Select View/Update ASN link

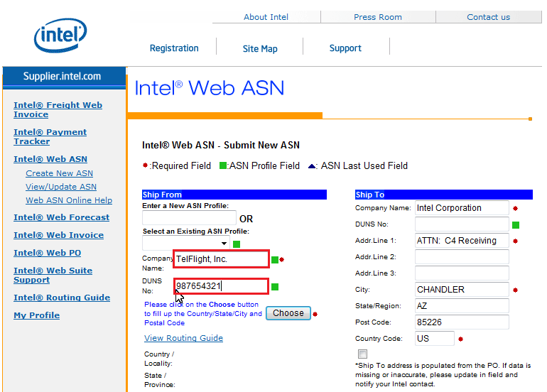coord(61,187)
